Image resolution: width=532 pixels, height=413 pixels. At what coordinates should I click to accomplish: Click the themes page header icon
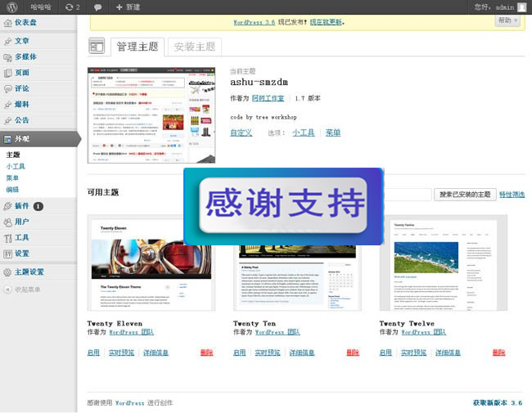coord(97,46)
